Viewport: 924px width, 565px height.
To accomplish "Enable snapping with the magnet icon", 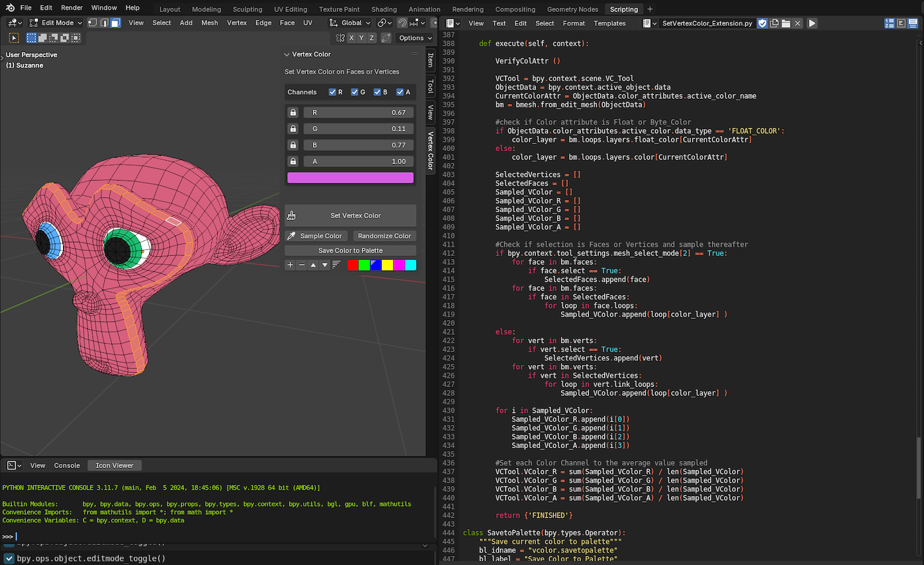I will [x=403, y=22].
